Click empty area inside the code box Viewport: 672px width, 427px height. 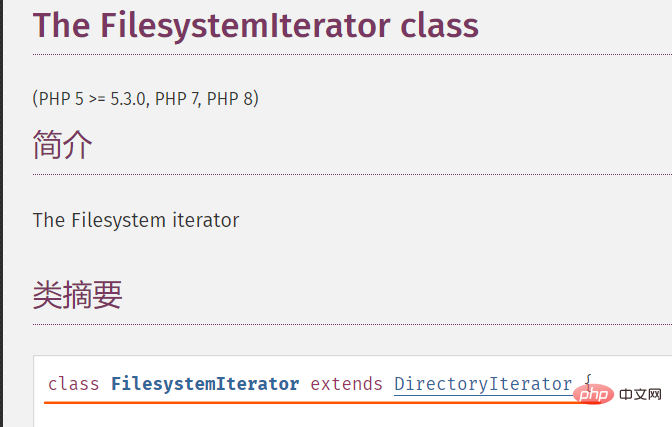[343, 416]
